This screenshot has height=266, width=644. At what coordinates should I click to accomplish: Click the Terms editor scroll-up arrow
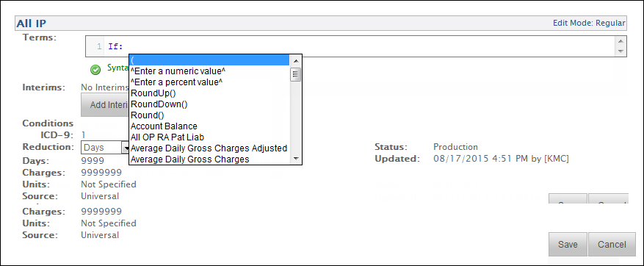(x=621, y=41)
